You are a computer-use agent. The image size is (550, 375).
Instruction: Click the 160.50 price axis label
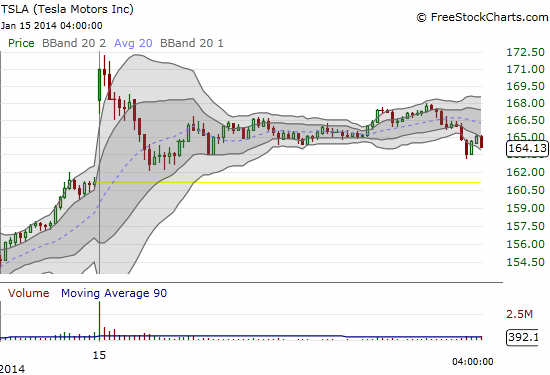[x=525, y=190]
